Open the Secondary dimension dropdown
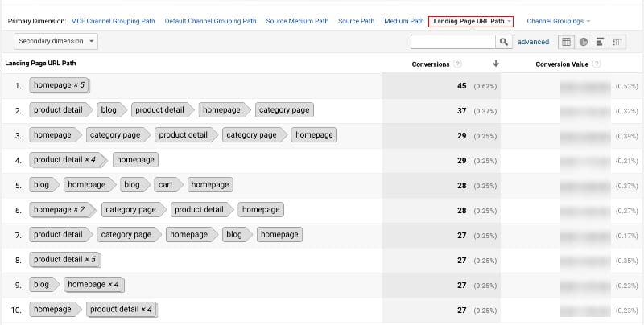This screenshot has width=644, height=325. 56,41
